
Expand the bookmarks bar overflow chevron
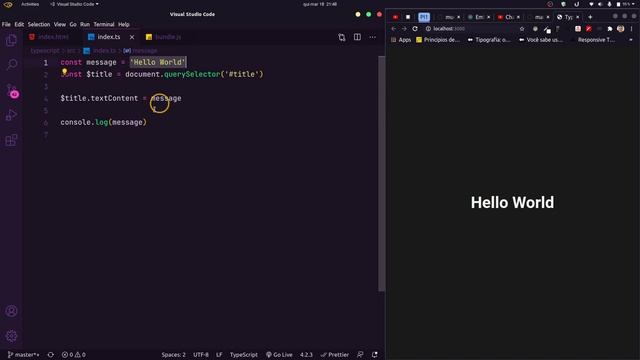click(631, 40)
